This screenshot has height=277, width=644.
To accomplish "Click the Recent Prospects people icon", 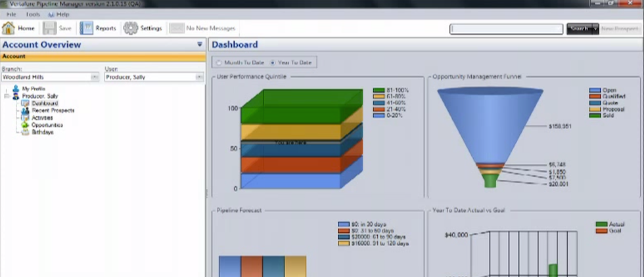I will pyautogui.click(x=25, y=110).
